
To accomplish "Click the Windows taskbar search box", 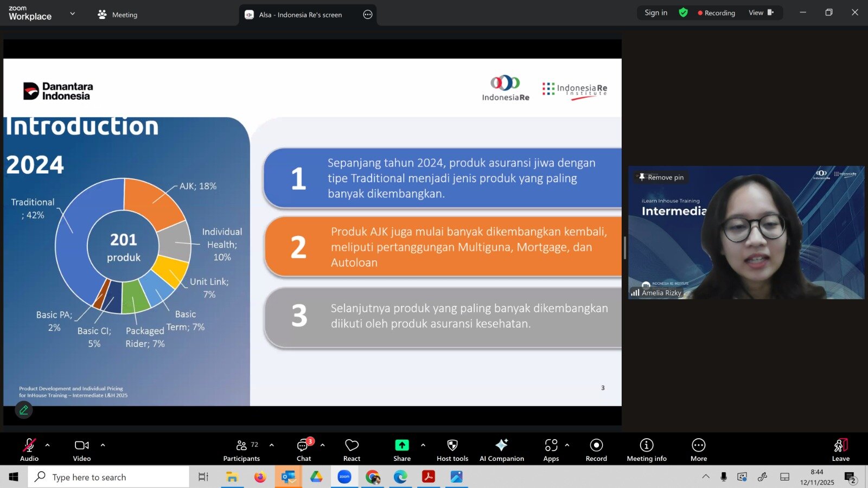I will point(108,477).
